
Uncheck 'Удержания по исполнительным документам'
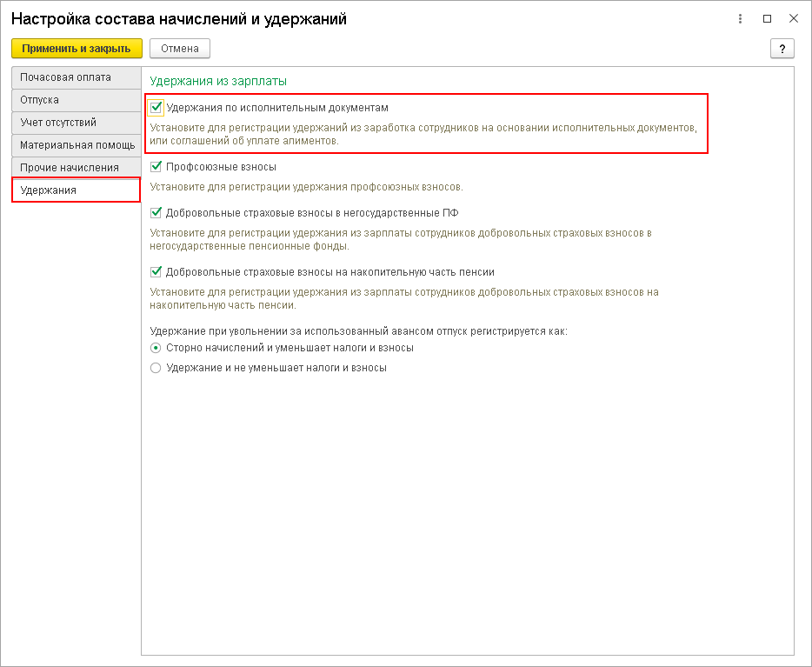[156, 108]
